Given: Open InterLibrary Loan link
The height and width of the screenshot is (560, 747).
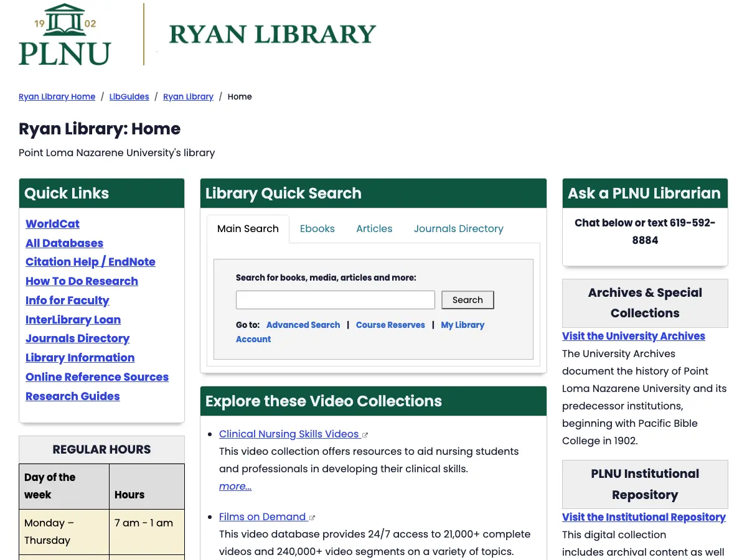Looking at the screenshot, I should tap(73, 320).
